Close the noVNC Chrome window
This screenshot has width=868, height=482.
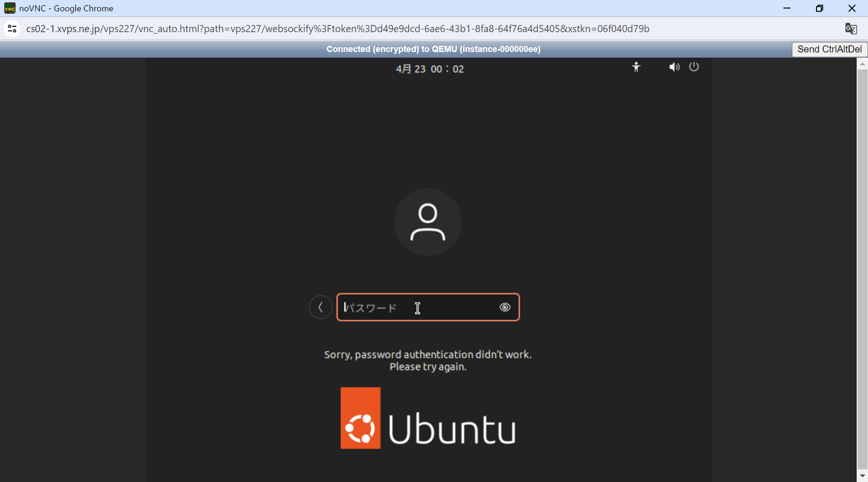[852, 8]
